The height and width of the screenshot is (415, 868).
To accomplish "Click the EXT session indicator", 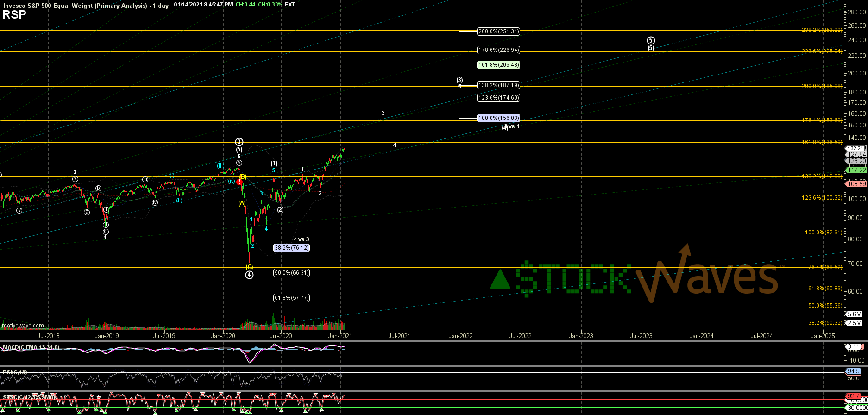I will click(290, 4).
